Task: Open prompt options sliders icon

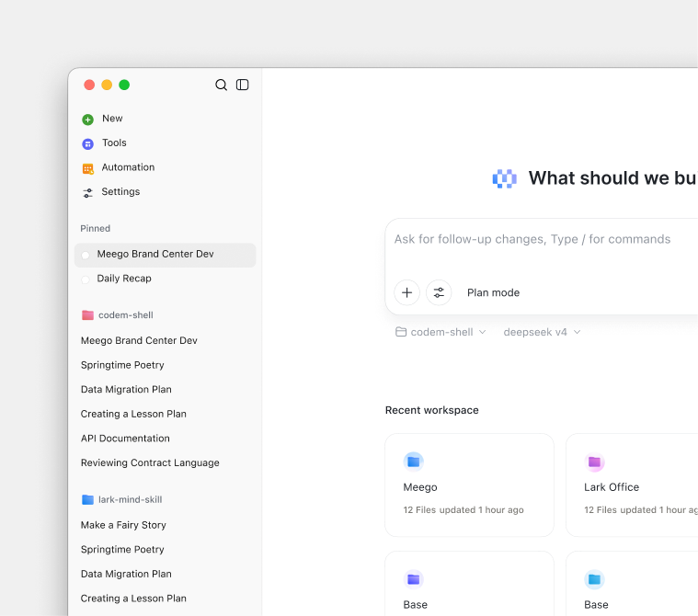Action: (x=439, y=292)
